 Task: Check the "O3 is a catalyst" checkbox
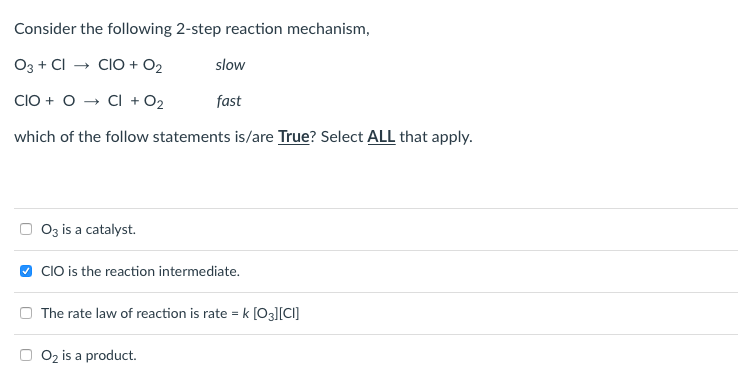(26, 229)
